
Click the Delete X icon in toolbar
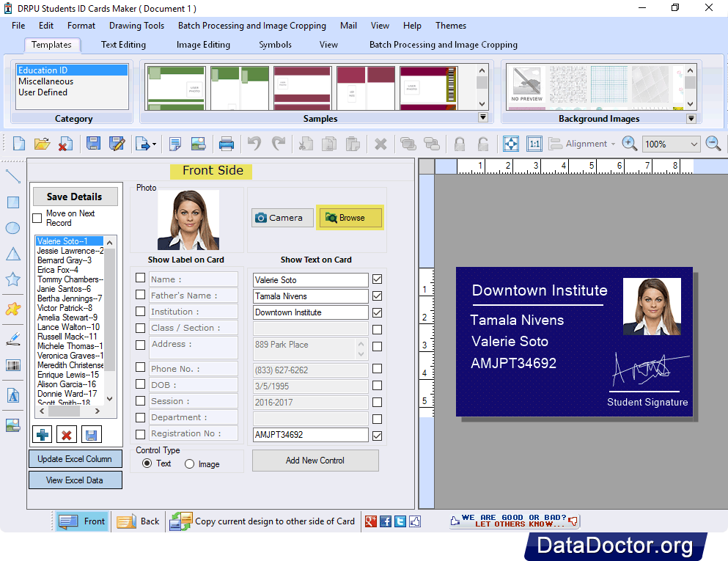pos(380,144)
